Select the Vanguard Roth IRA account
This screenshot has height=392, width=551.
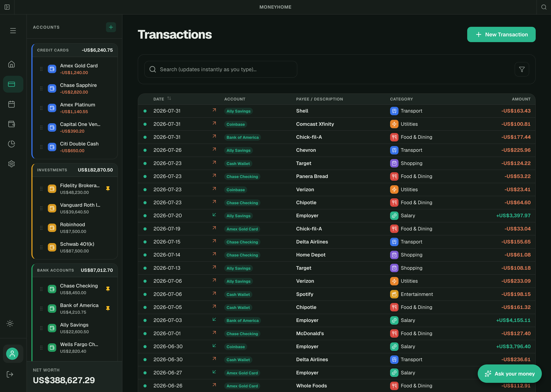75,208
